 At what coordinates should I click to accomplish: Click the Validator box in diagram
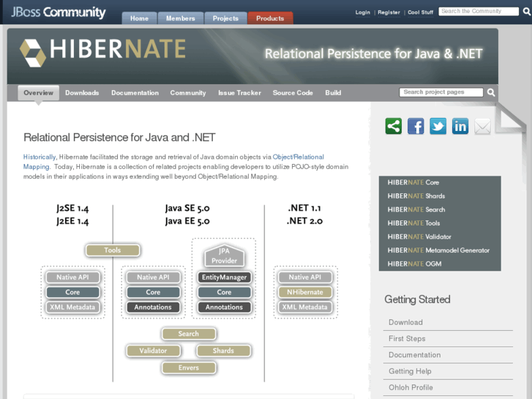click(153, 351)
